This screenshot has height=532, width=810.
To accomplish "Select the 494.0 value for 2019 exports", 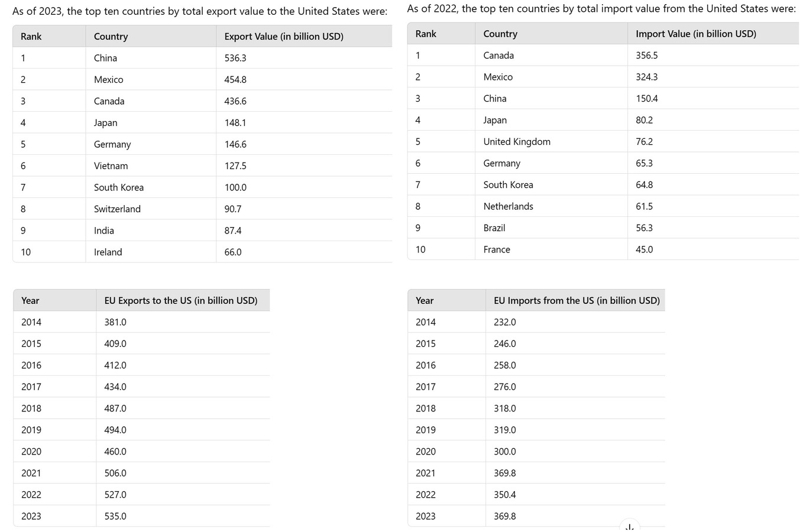I will tap(115, 430).
